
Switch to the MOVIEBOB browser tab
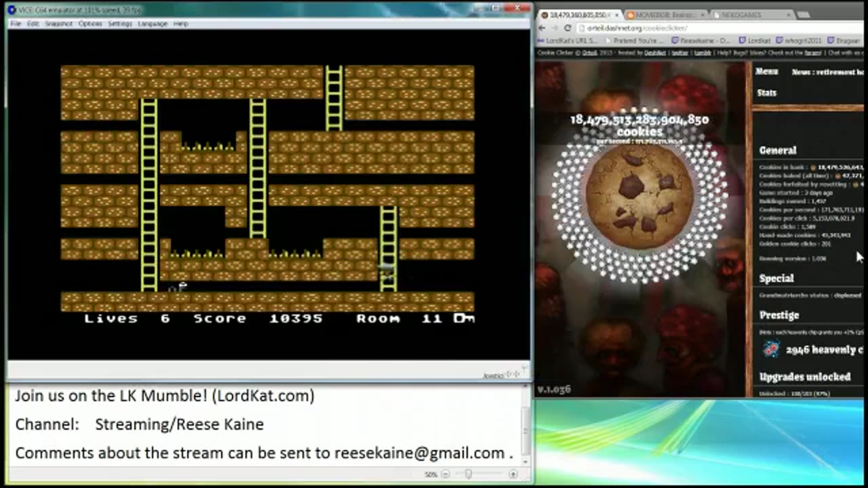tap(665, 14)
